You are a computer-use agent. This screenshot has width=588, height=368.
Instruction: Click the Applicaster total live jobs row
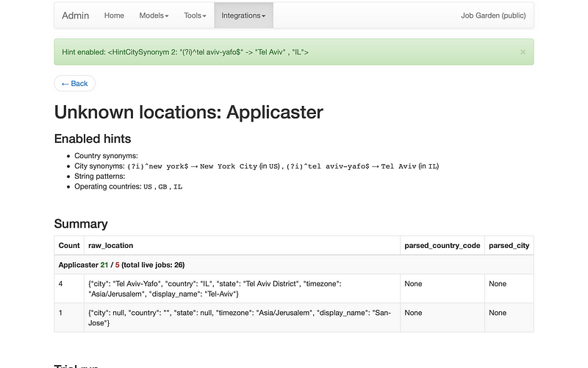point(294,265)
